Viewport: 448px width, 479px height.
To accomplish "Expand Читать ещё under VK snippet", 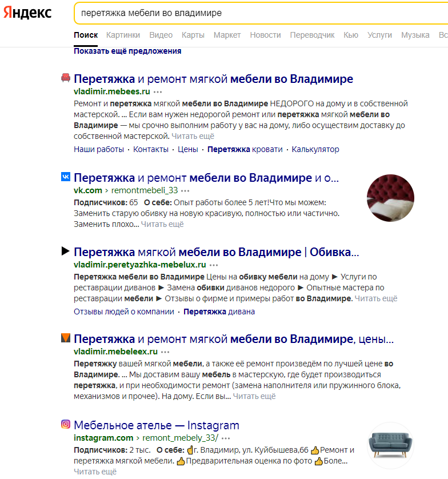I will (x=162, y=224).
